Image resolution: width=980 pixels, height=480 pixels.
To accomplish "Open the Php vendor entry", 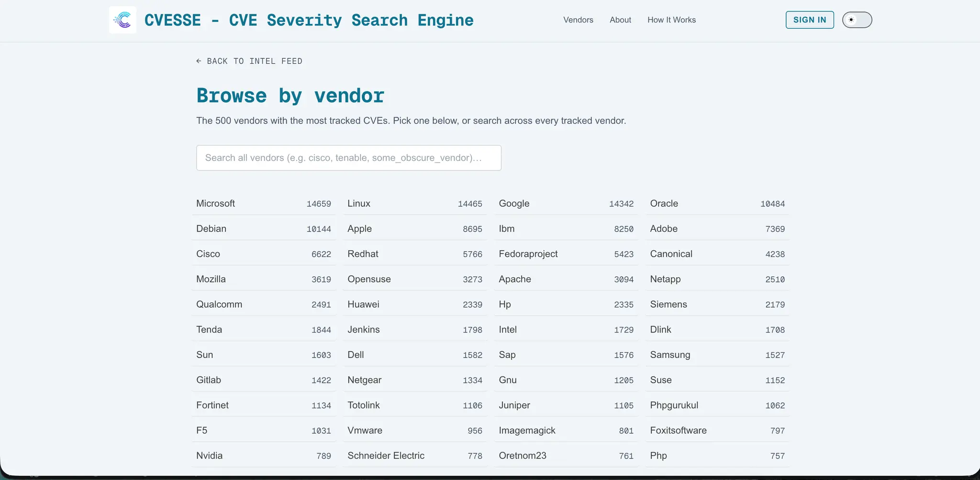I will click(x=717, y=456).
